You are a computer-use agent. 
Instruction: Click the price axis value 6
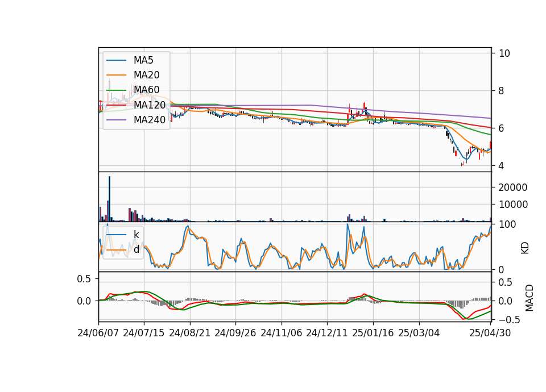coord(502,128)
